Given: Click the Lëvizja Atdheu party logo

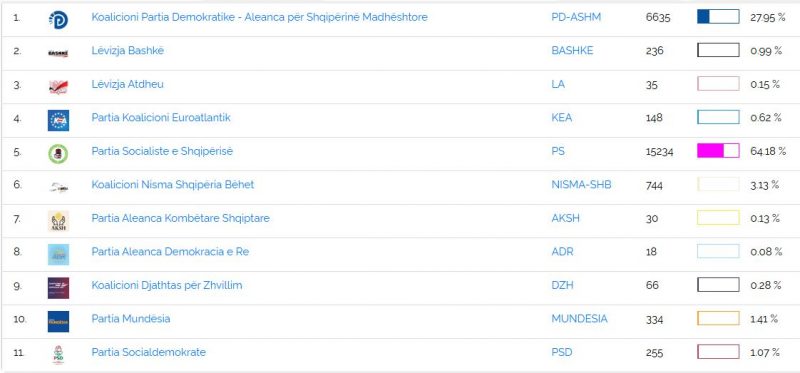Looking at the screenshot, I should coord(58,87).
